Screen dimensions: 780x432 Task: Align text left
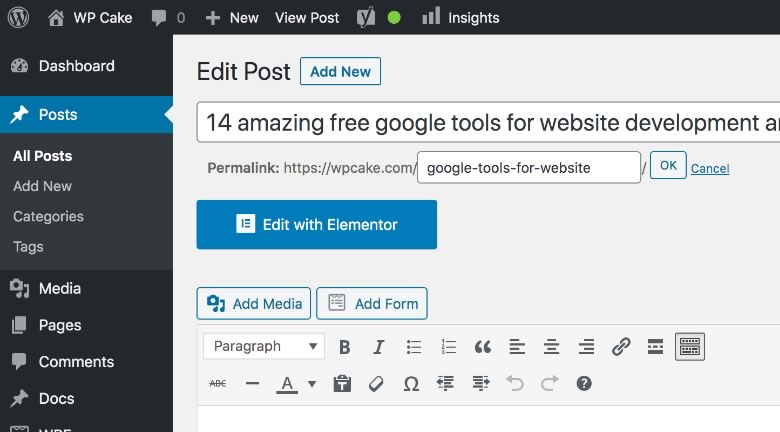[x=517, y=347]
